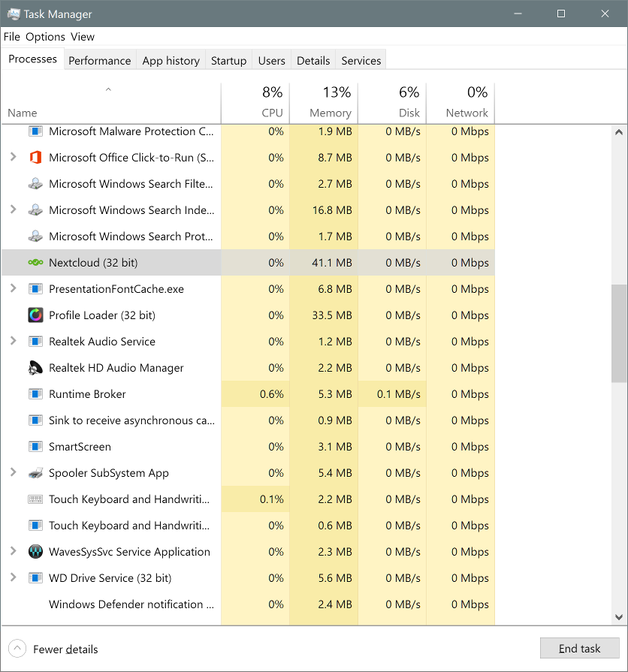Click the 0.1 MB/s disk value
The width and height of the screenshot is (628, 672).
(399, 394)
